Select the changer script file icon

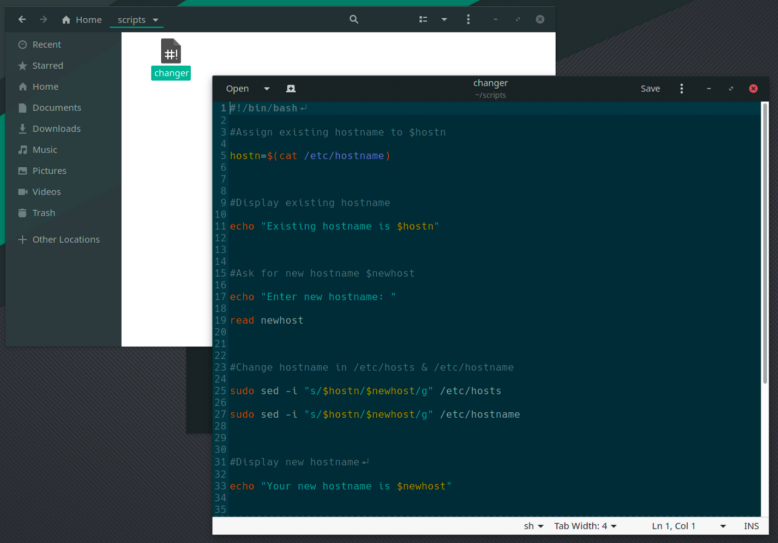[171, 59]
